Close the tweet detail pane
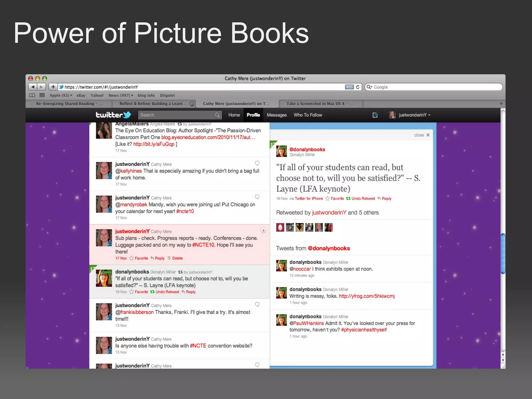This screenshot has height=399, width=532. point(422,135)
